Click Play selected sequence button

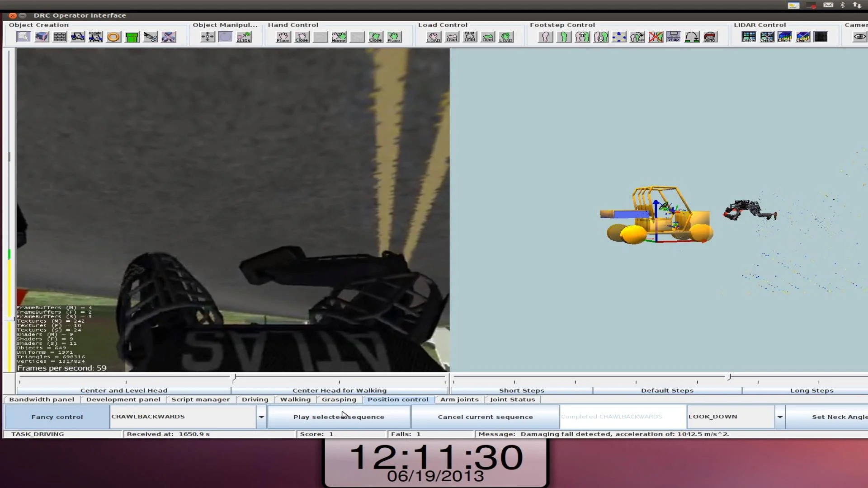tap(339, 417)
